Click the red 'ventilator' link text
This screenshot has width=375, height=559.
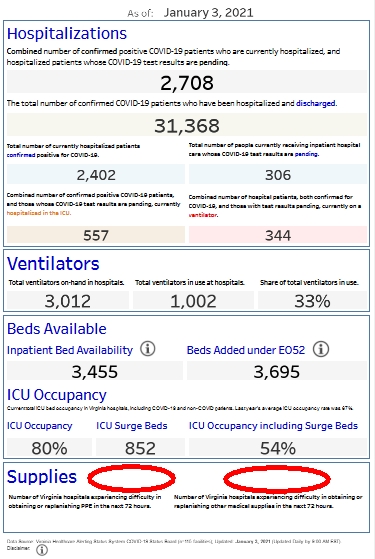click(203, 215)
